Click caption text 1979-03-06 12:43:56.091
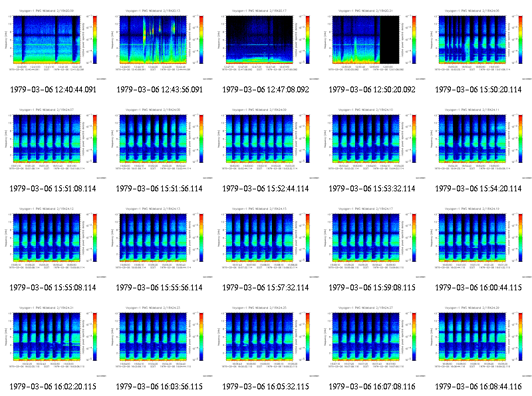This screenshot has height=396, width=532. coord(160,90)
